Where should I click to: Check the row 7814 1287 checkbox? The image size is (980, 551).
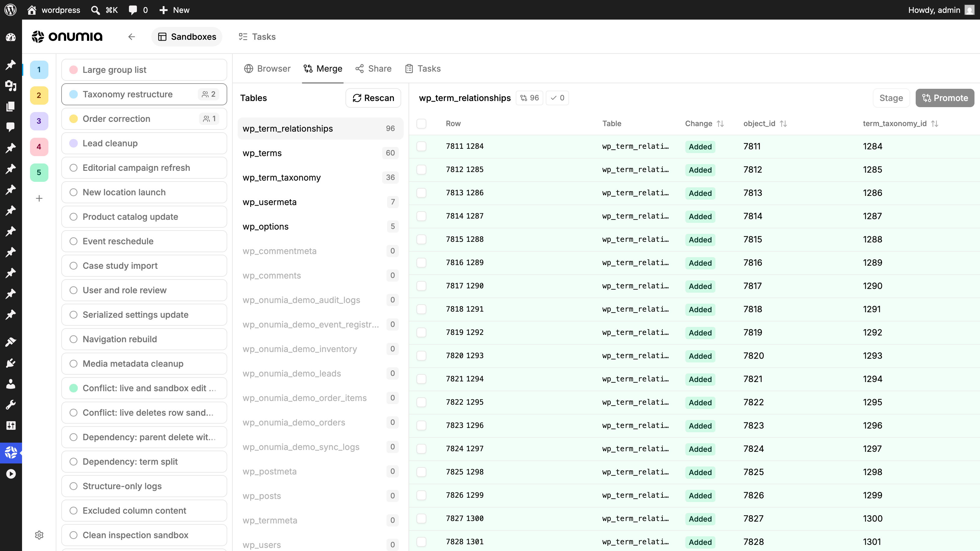(x=421, y=216)
